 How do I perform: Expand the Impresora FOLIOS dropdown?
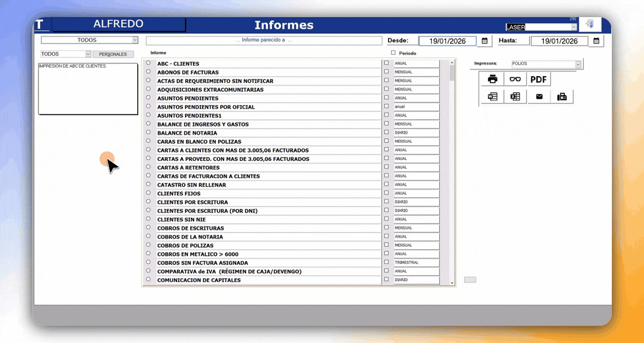[578, 64]
